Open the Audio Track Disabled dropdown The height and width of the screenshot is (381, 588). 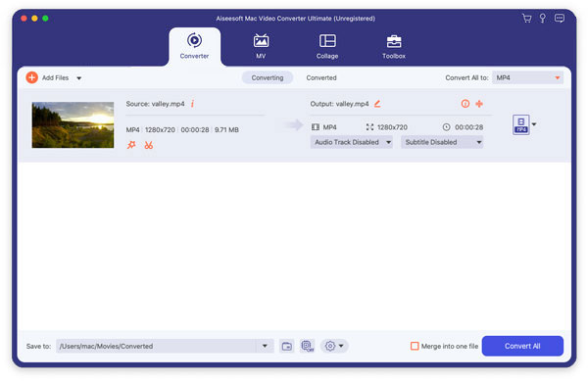[352, 142]
